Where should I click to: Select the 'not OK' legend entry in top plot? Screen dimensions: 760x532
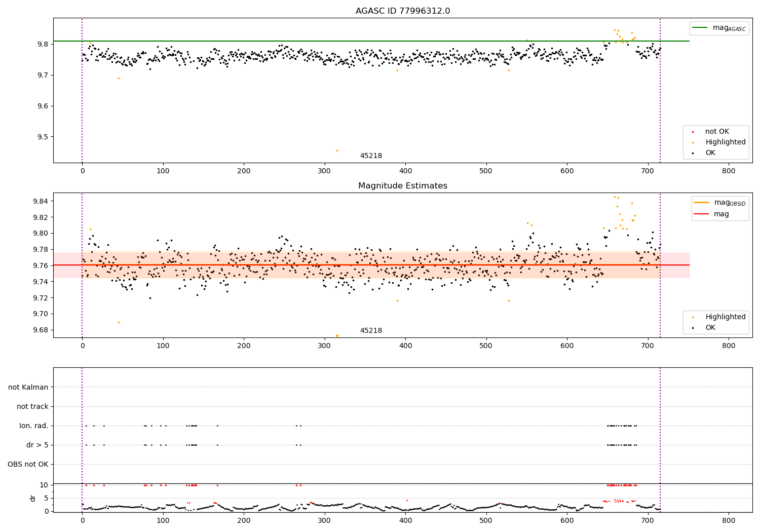[x=717, y=132]
